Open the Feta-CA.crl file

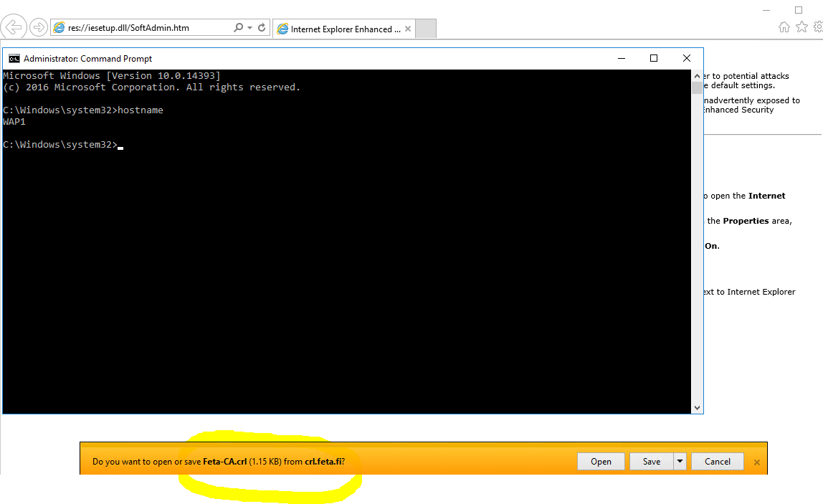[601, 461]
